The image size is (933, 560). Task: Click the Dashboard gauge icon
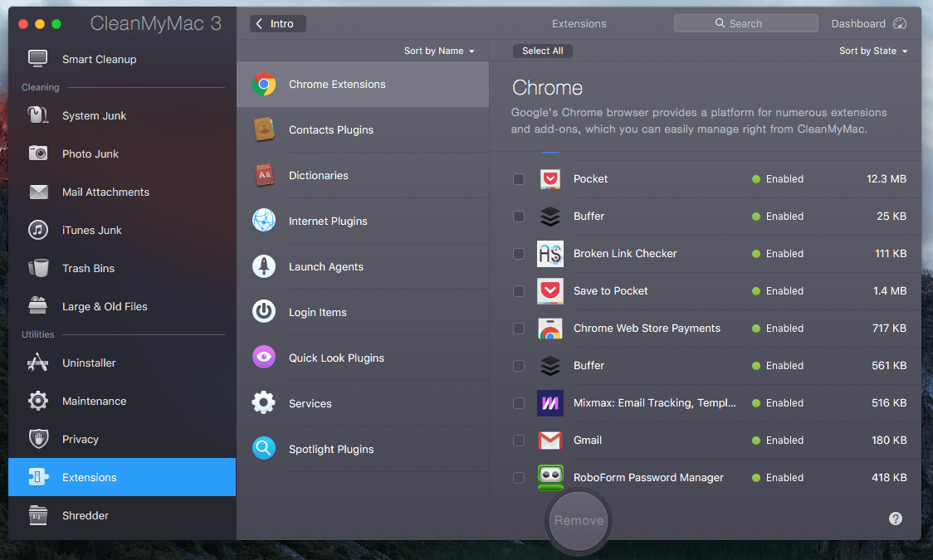point(900,23)
